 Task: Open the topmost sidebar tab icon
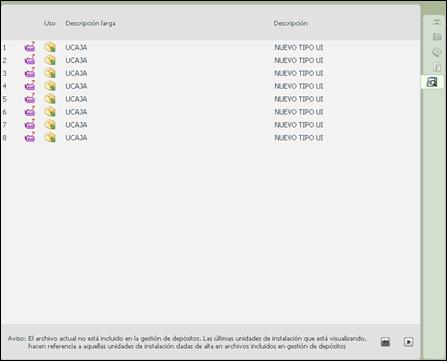[436, 22]
